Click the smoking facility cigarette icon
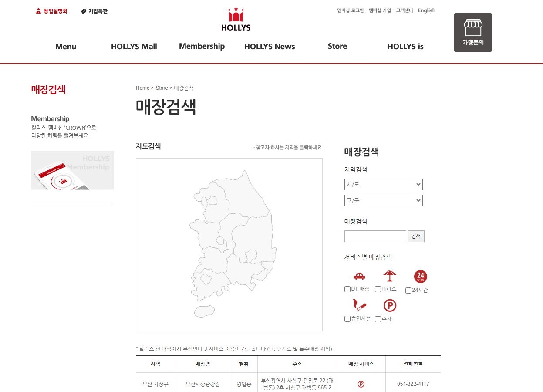543x392 pixels. click(359, 305)
